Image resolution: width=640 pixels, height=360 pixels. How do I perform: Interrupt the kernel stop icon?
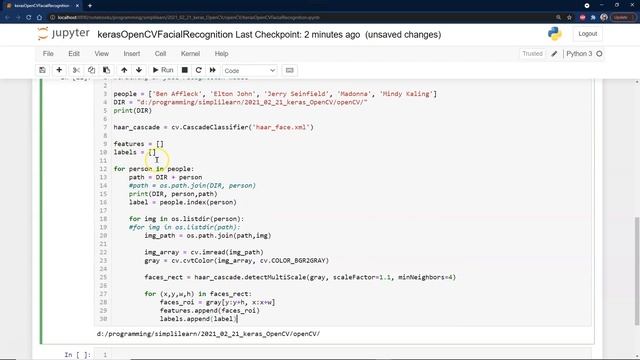click(184, 70)
